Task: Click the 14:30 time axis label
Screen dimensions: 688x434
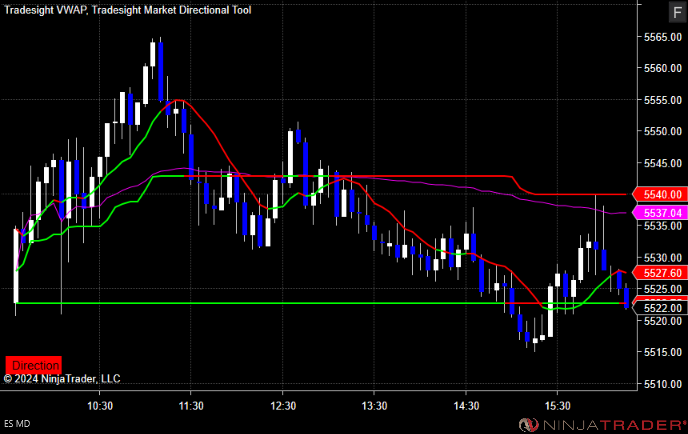Action: tap(466, 406)
